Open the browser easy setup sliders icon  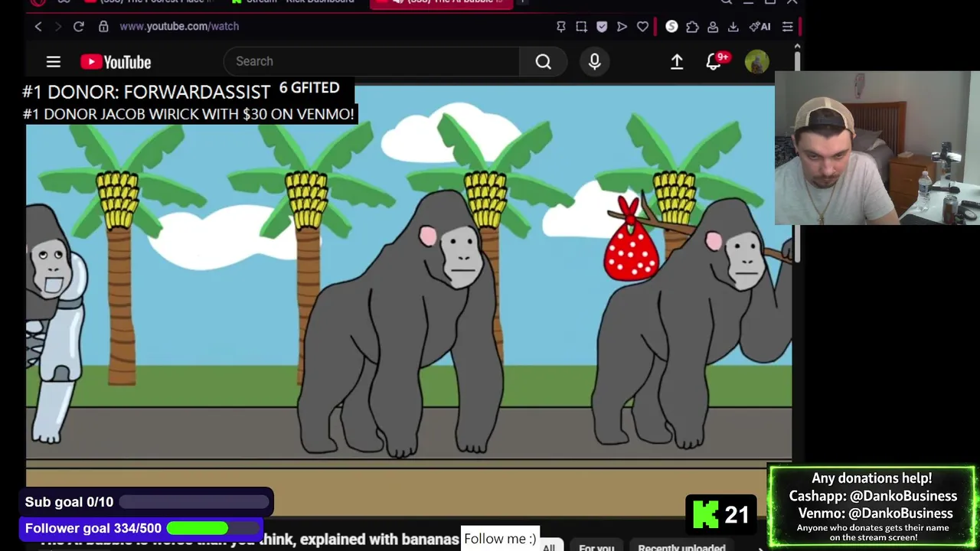(x=787, y=27)
